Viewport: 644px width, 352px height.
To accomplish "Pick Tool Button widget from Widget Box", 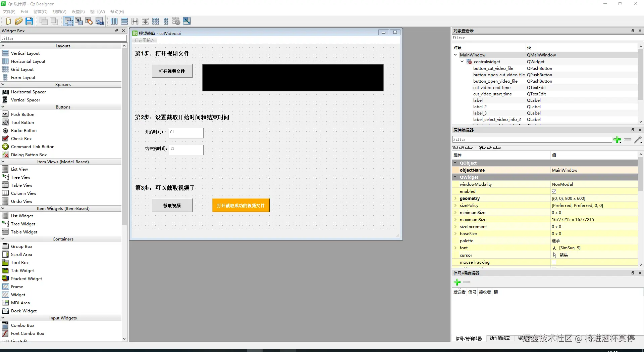I will 22,122.
